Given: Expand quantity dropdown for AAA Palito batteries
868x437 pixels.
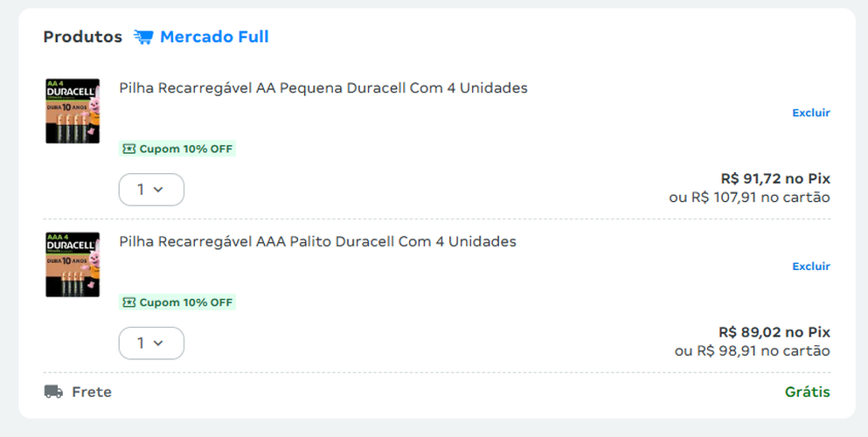Looking at the screenshot, I should pyautogui.click(x=151, y=343).
